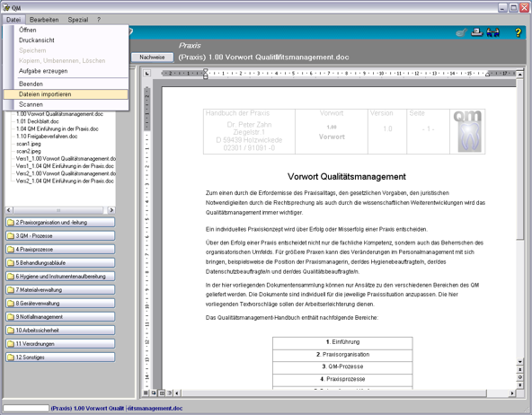The height and width of the screenshot is (415, 532).
Task: Click the ruler tab stop selector
Action: coord(146,74)
